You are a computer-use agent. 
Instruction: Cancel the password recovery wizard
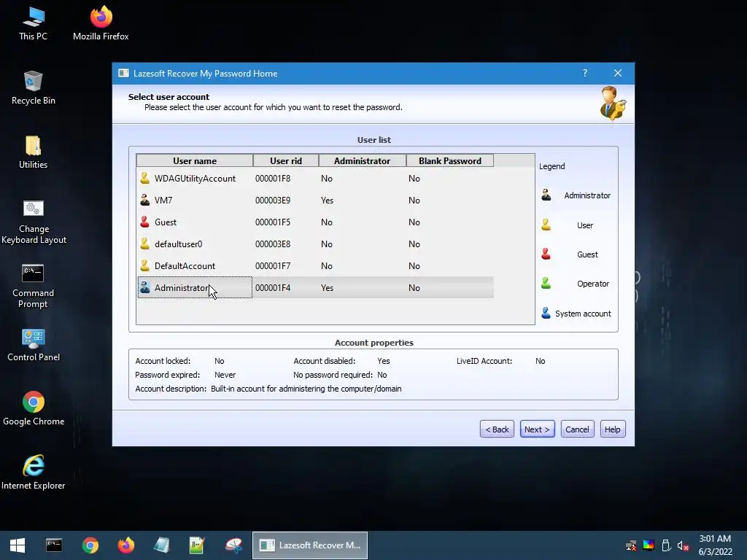coord(578,429)
